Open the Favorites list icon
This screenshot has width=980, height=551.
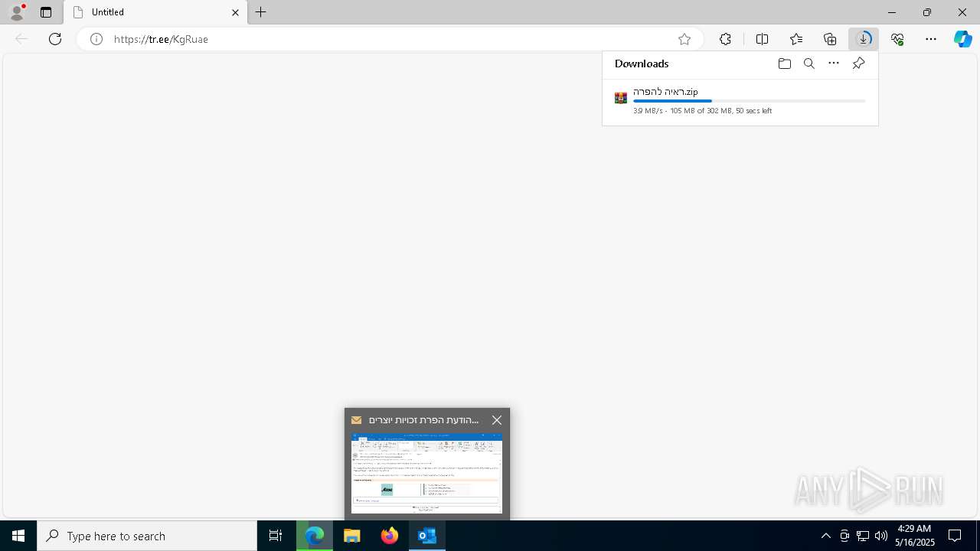coord(796,39)
